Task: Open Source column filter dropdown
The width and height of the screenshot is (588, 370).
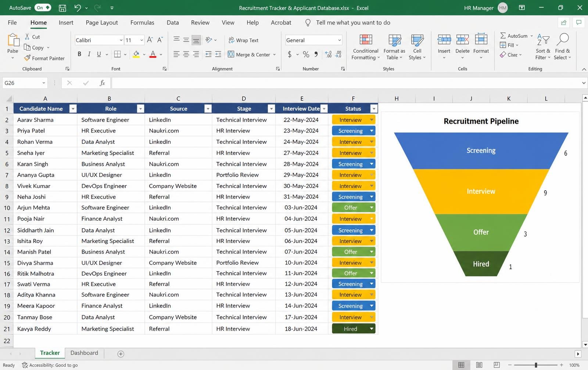Action: point(208,109)
